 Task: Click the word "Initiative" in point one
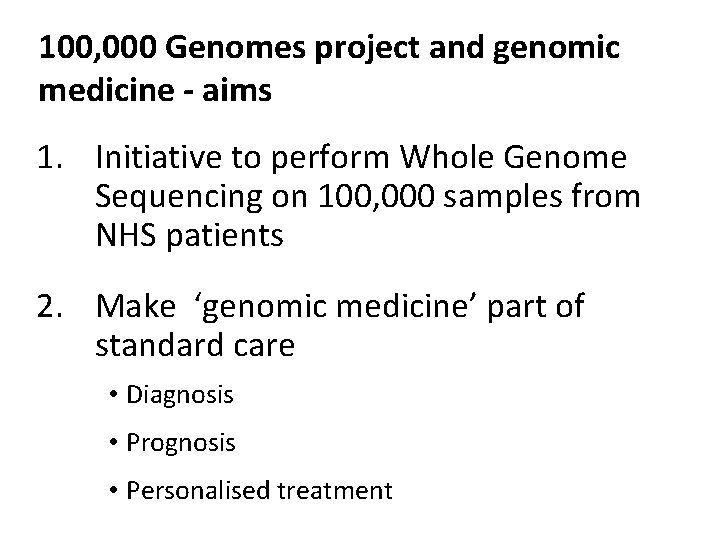(170, 159)
